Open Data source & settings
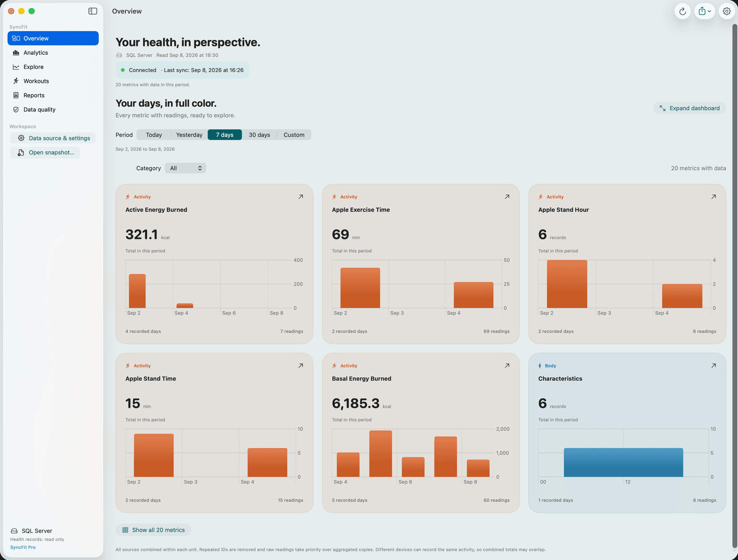Screen dimensions: 738x560 (x=53, y=138)
